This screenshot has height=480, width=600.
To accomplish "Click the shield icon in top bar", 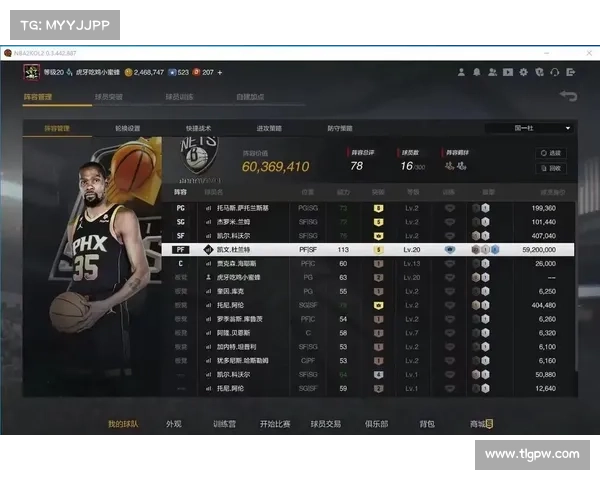I will point(540,72).
